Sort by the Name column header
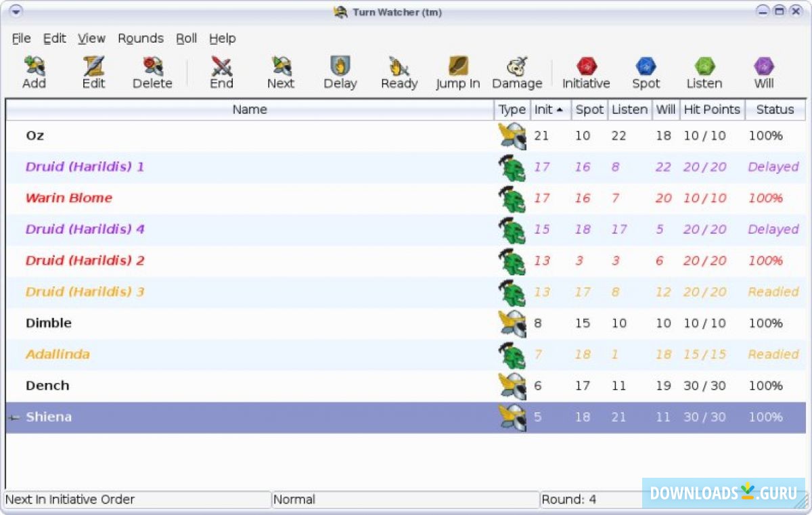 point(250,110)
